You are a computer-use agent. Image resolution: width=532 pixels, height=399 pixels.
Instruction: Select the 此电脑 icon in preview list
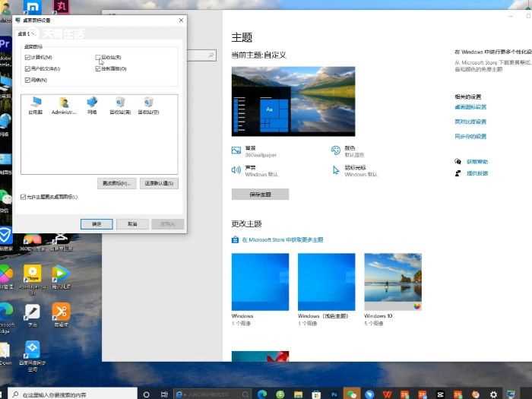tap(35, 103)
